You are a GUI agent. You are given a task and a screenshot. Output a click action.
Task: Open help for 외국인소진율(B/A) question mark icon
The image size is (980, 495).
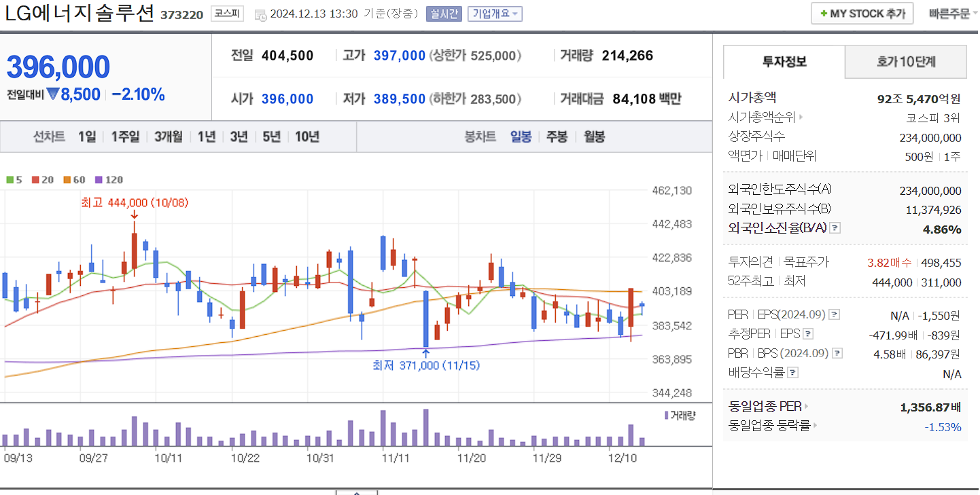point(835,228)
